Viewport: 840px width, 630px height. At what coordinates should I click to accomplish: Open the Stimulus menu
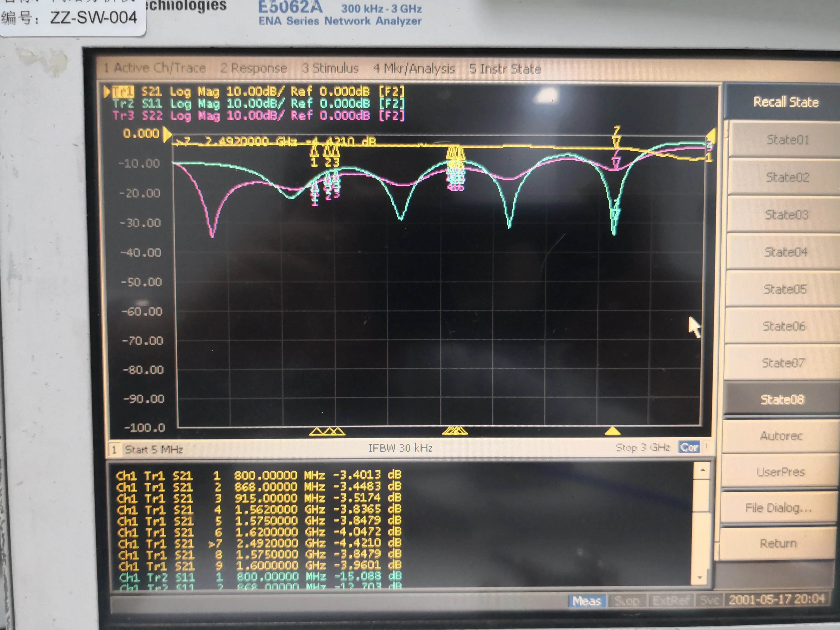(x=330, y=68)
